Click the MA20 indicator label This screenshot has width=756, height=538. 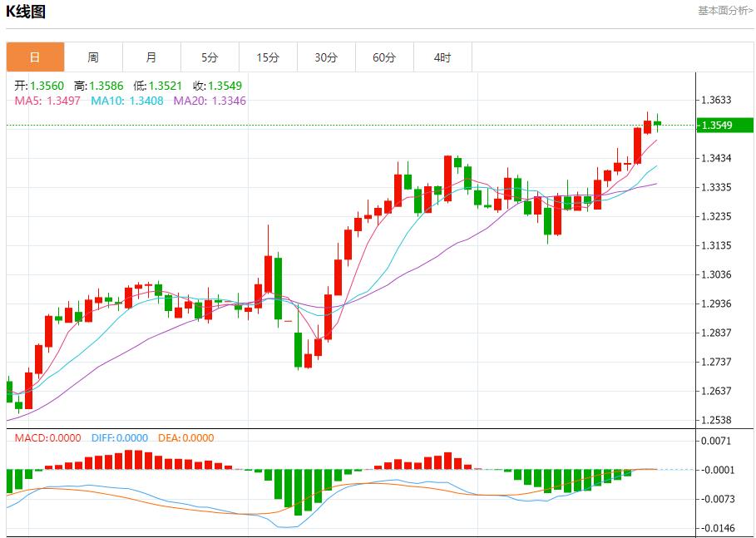point(210,101)
